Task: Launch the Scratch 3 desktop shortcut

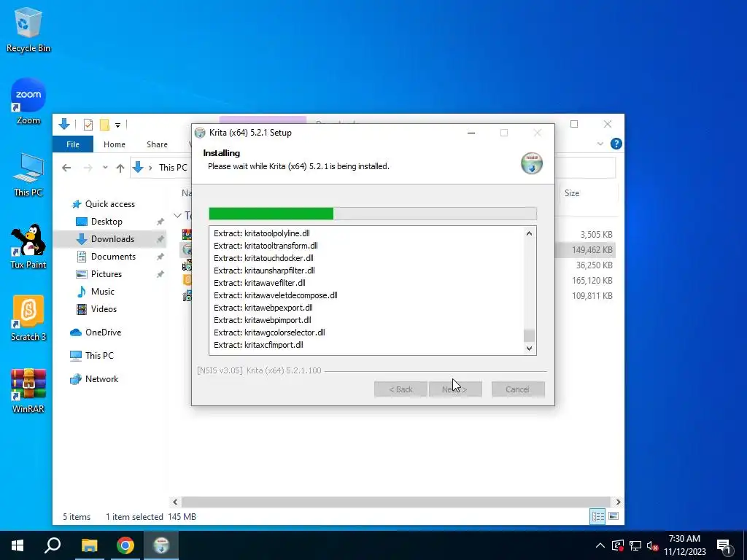Action: point(28,318)
